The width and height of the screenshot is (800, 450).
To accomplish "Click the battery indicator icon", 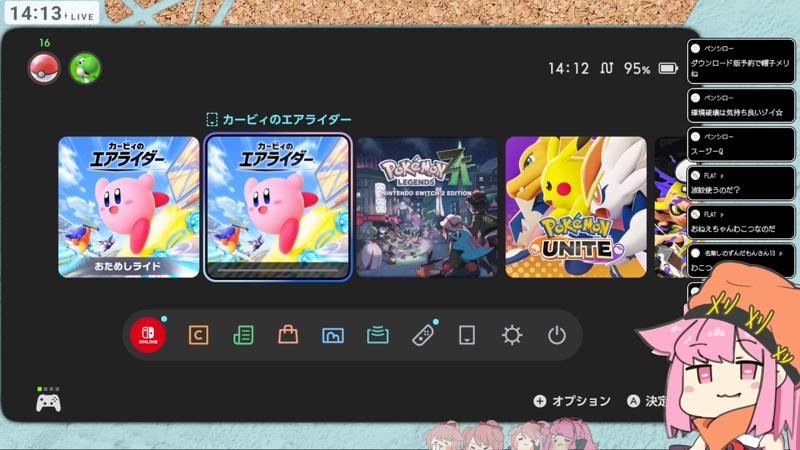I will coord(668,68).
